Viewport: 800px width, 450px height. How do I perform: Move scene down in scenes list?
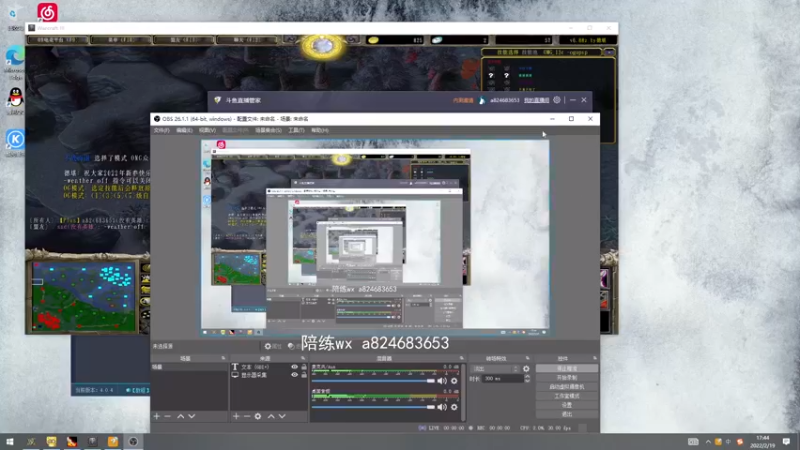191,416
